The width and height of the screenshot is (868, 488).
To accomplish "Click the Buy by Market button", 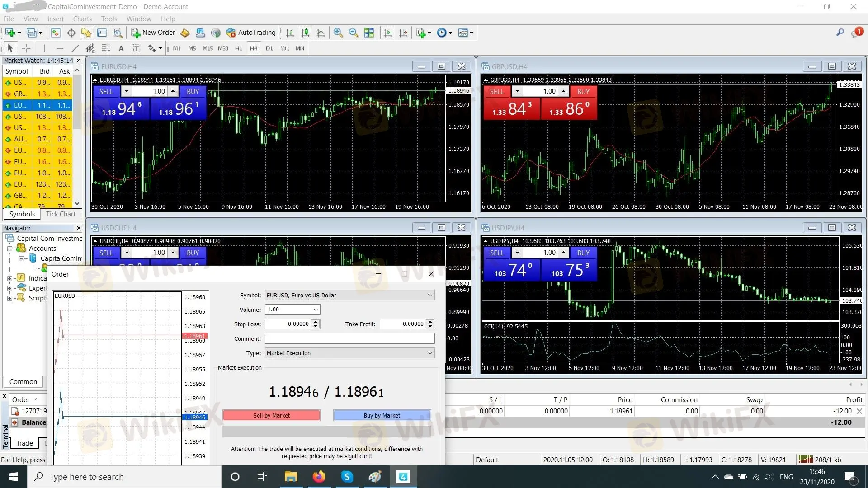I will coord(382,415).
